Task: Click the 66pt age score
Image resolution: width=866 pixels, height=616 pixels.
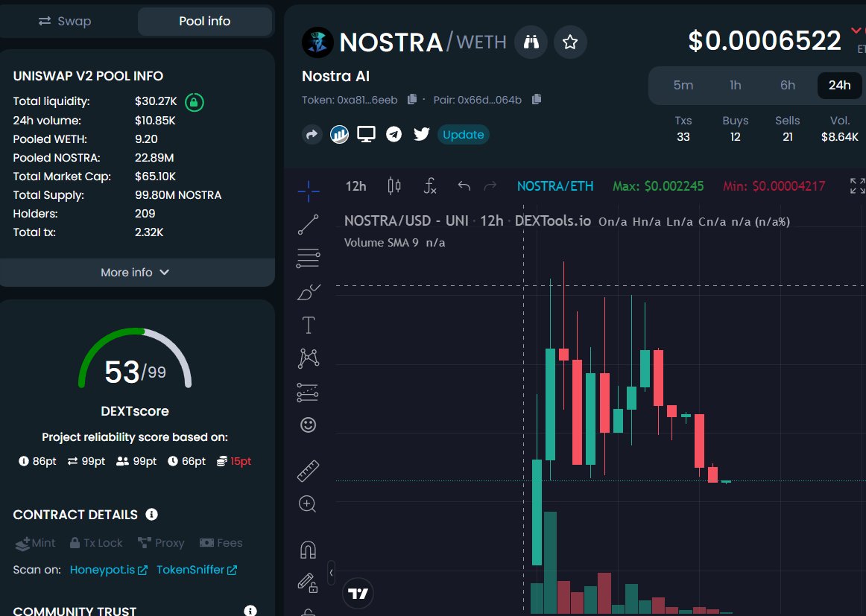Action: click(x=186, y=462)
